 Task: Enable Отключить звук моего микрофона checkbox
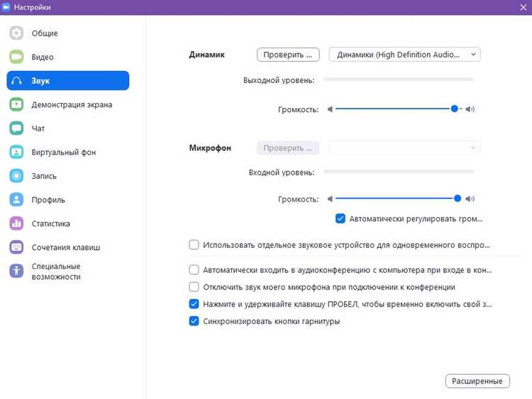coord(194,287)
